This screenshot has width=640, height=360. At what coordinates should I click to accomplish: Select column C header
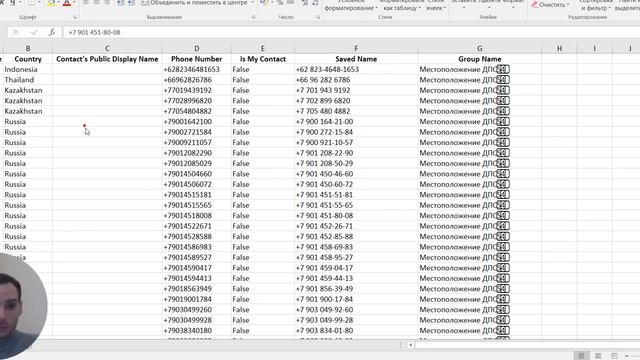click(x=107, y=48)
